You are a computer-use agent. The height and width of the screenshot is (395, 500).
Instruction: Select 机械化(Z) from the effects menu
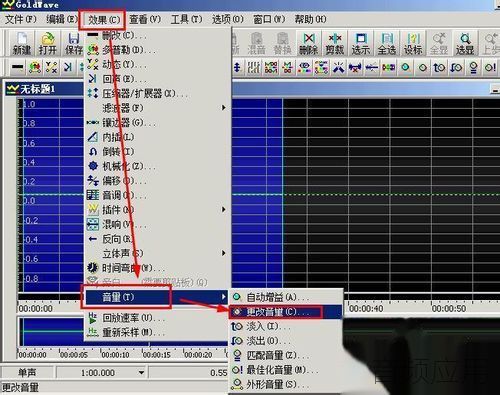[x=157, y=166]
